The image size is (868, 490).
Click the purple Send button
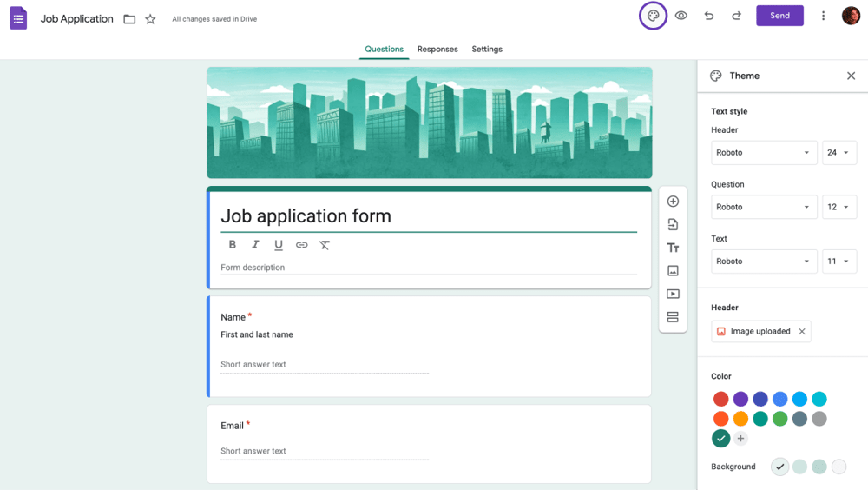pos(779,16)
